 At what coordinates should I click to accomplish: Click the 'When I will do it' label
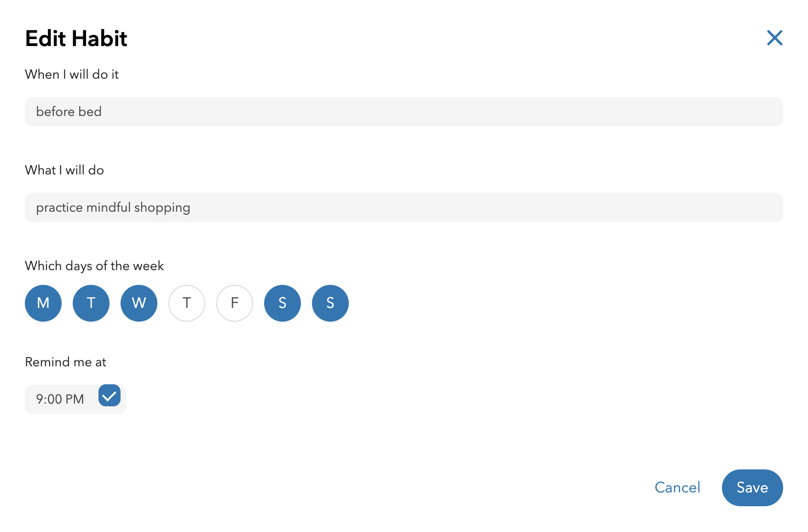point(71,74)
